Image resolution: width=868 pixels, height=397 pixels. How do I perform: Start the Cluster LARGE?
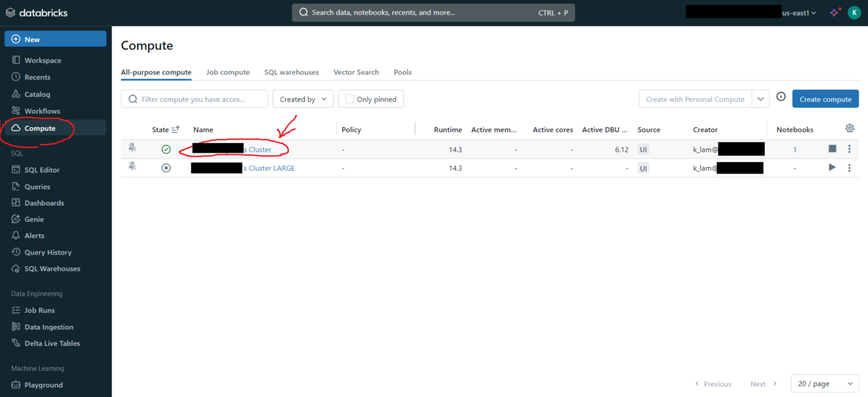click(x=833, y=167)
